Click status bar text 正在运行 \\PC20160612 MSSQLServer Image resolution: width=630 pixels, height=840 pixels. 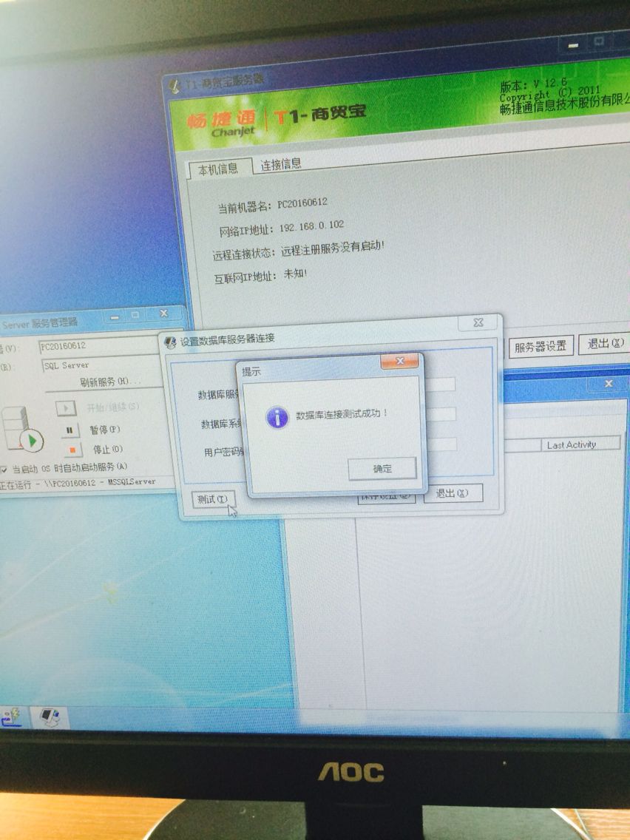click(x=78, y=483)
